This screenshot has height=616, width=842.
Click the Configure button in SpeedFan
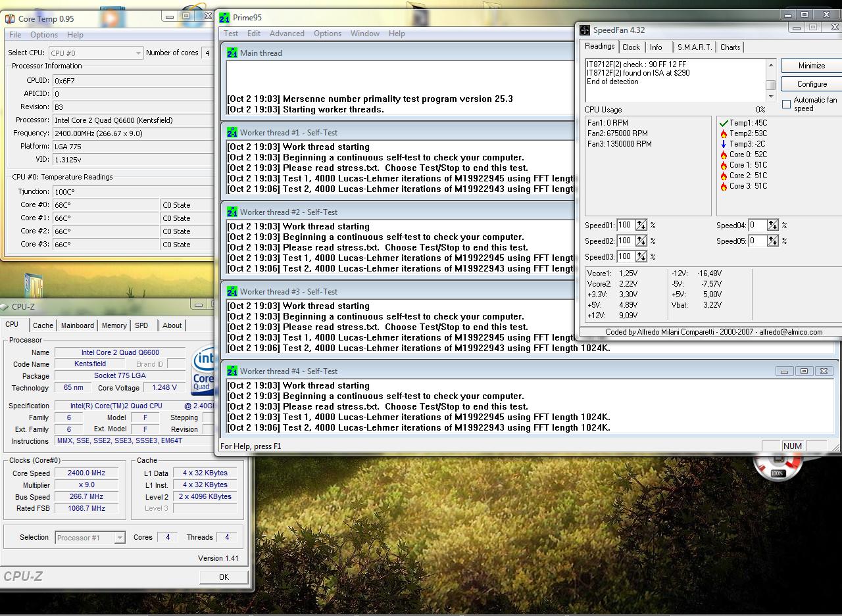tap(812, 84)
